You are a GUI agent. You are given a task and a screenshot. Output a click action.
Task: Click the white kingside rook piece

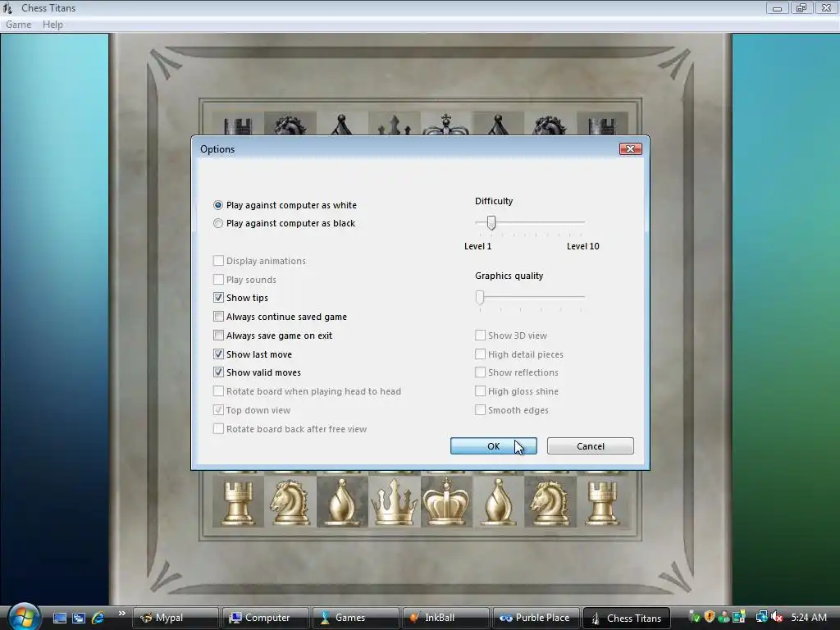click(x=601, y=503)
